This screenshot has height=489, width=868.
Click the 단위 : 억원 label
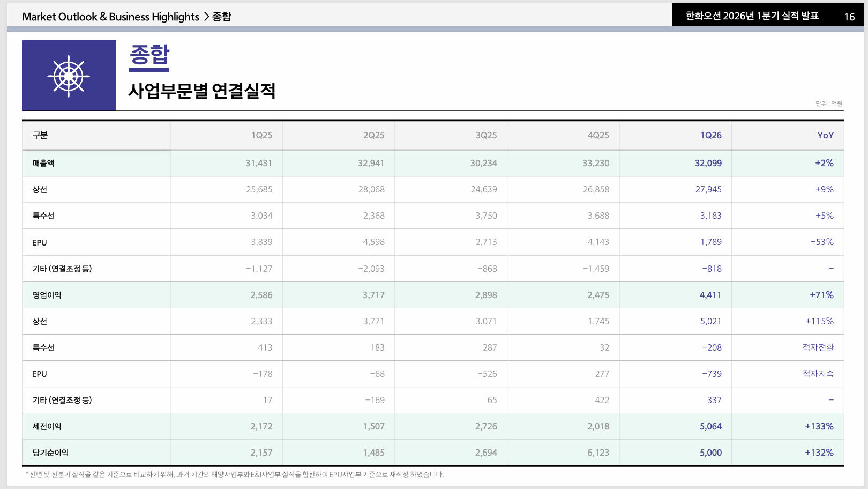[829, 103]
